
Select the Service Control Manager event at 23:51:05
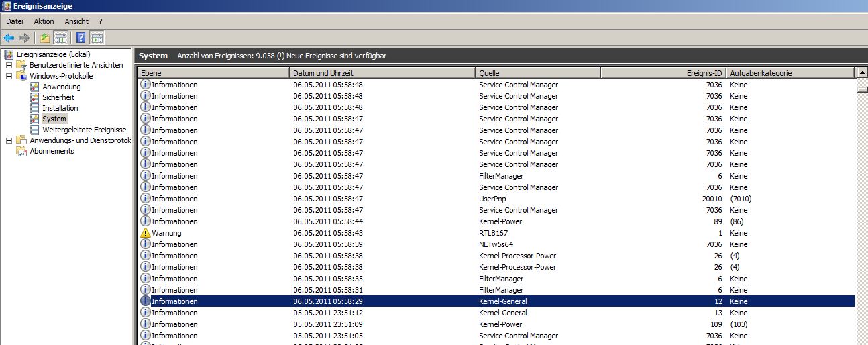(x=496, y=336)
